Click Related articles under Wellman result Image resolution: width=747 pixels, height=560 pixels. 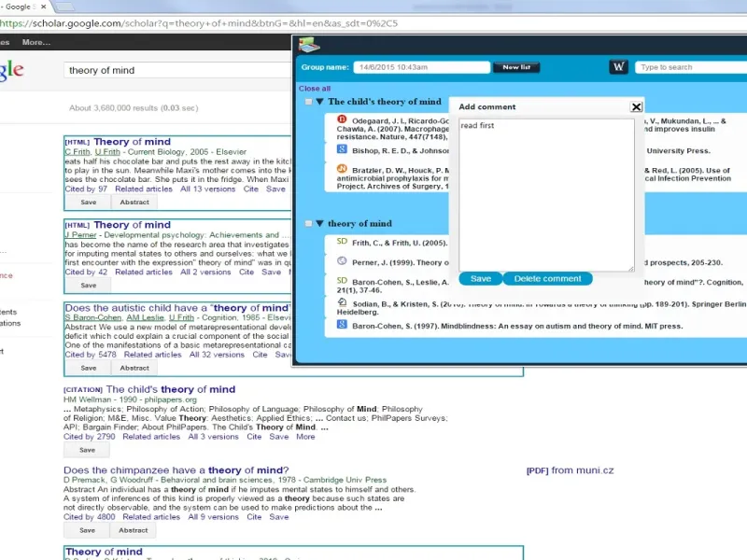[x=151, y=437]
